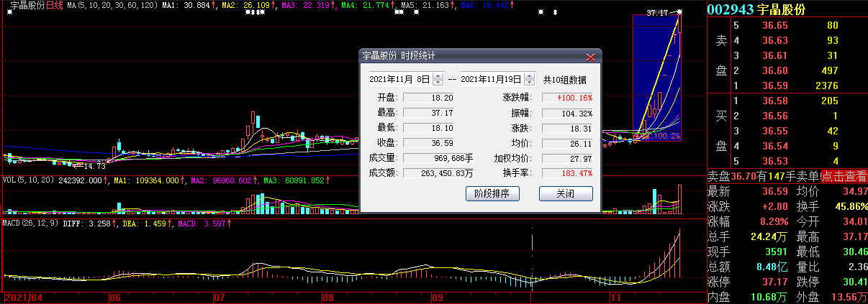Decrease end date with down stepper arrow
Screen dimensions: 868x304
(x=530, y=82)
